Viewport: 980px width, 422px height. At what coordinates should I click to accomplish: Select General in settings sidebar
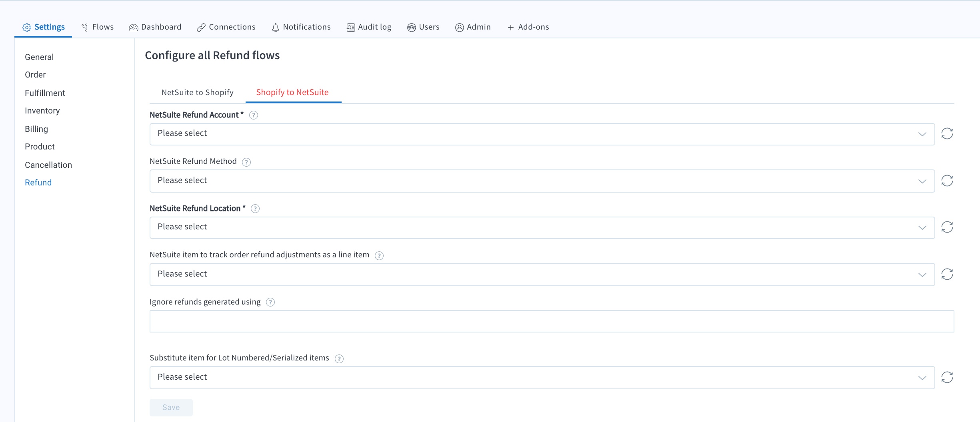pos(39,57)
